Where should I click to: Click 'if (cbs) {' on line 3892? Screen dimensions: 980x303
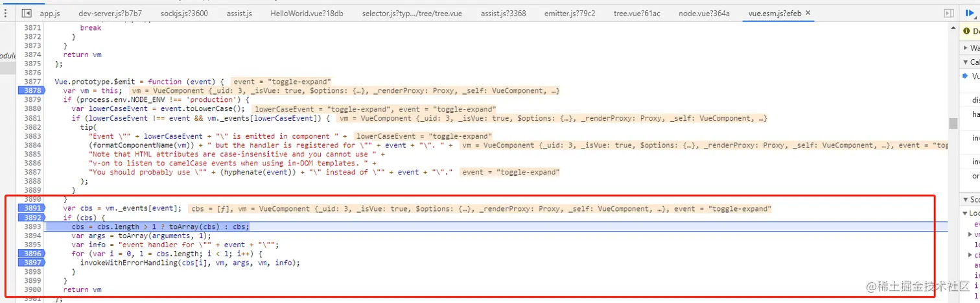[84, 217]
